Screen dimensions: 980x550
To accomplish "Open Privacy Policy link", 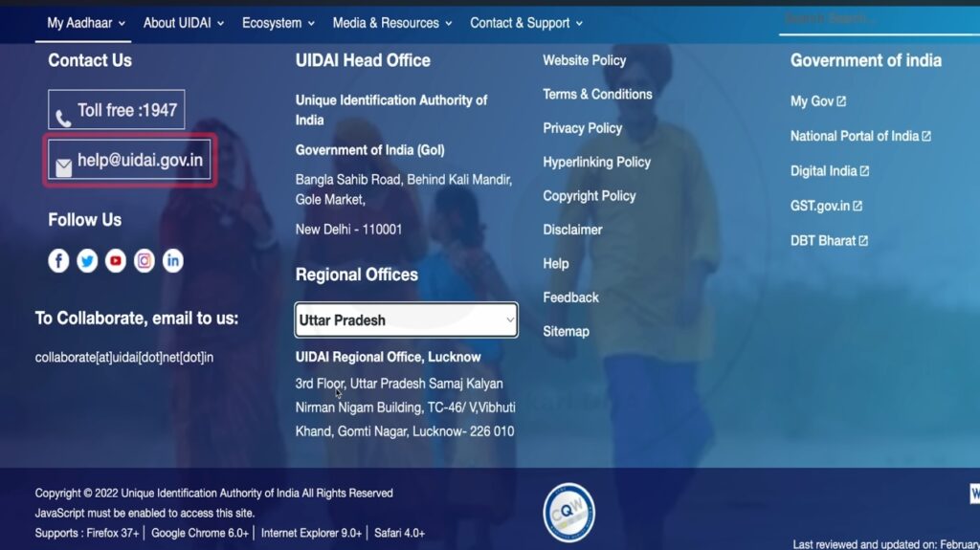I will point(583,128).
